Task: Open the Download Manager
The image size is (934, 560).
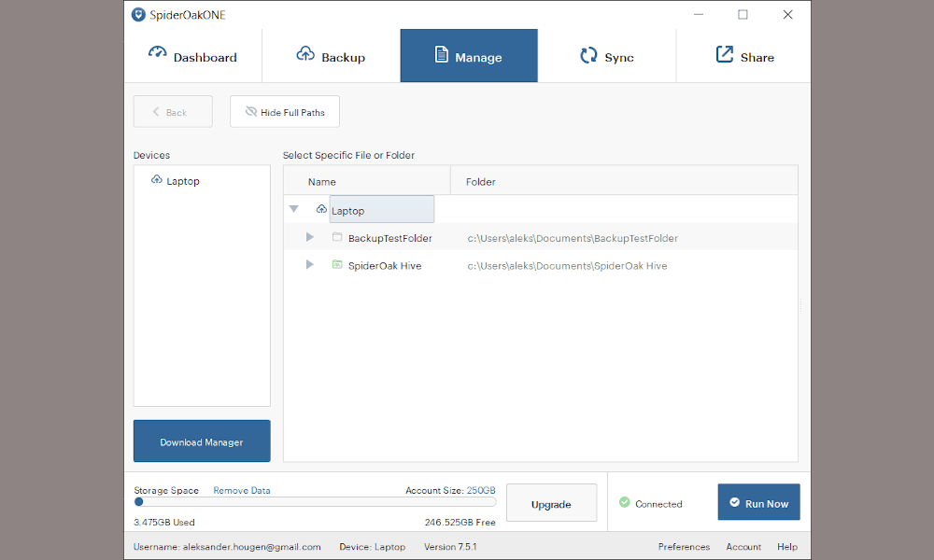Action: [x=202, y=441]
